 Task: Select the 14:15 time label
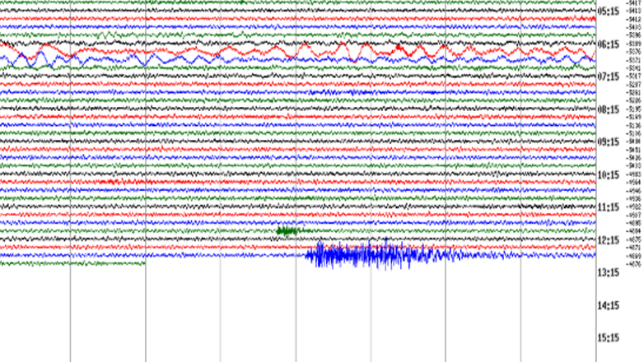pos(608,306)
